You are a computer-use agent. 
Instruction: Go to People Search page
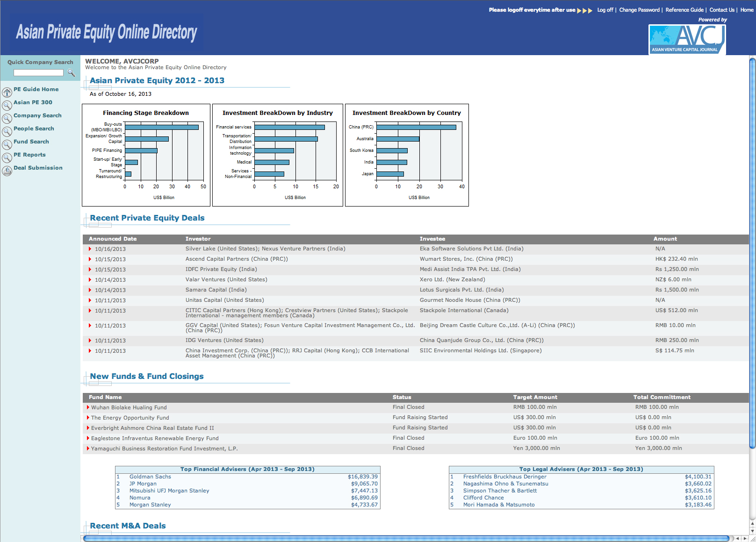point(34,128)
